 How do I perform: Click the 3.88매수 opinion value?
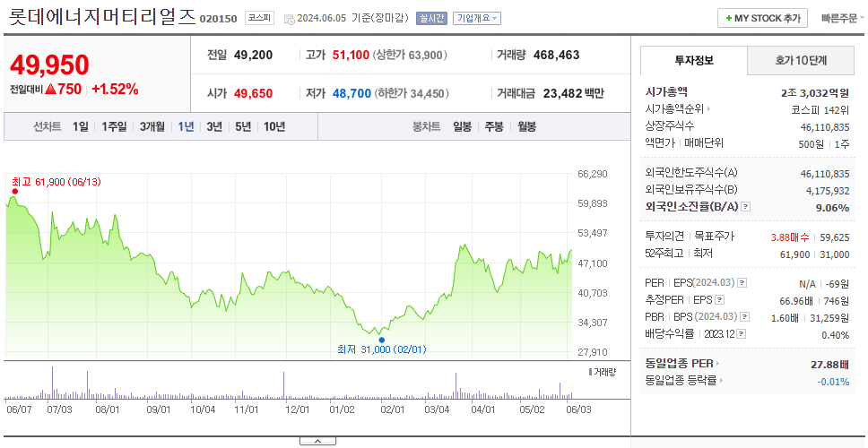coord(790,237)
